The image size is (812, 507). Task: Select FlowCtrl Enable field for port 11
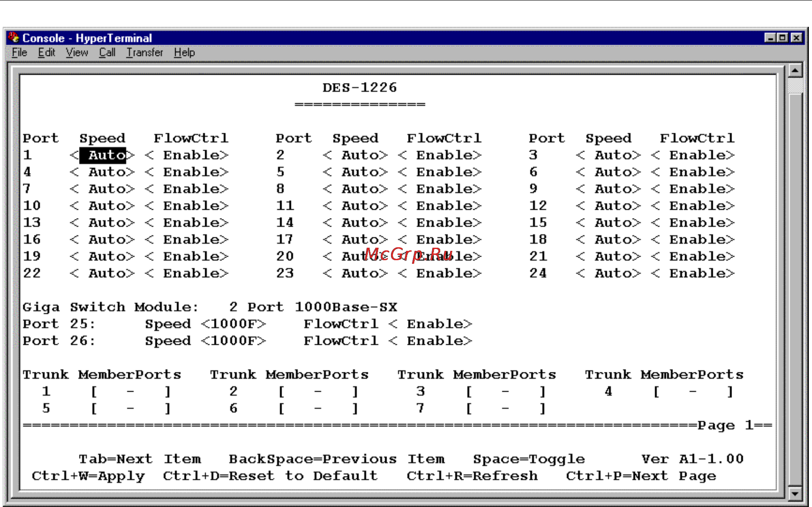(440, 206)
